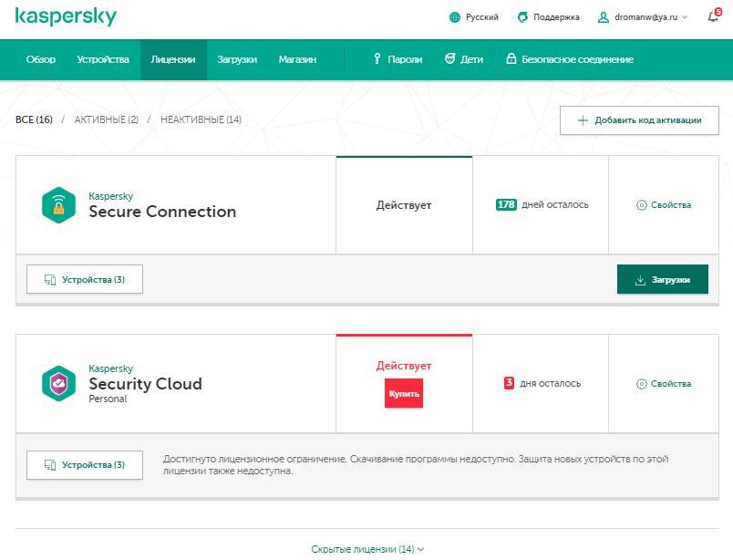Screen dimensions: 733x560
Task: Open Свойства for Secure Connection
Action: tap(671, 205)
